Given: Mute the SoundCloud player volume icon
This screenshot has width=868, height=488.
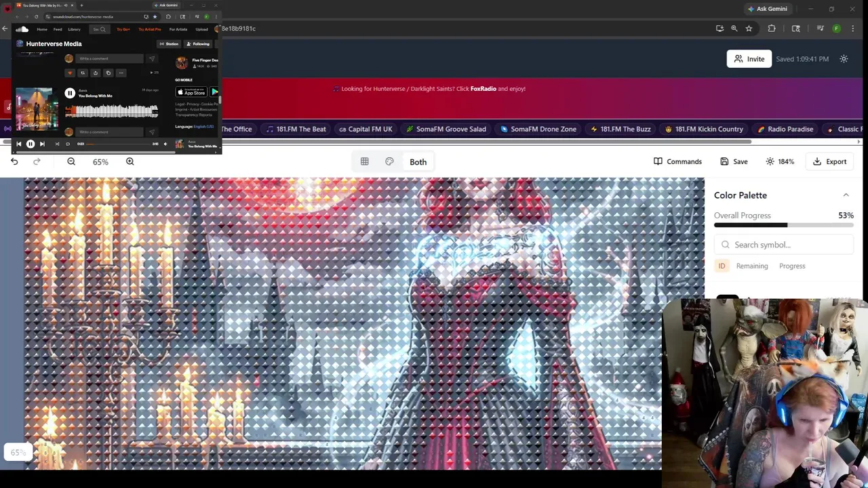Looking at the screenshot, I should pos(165,144).
